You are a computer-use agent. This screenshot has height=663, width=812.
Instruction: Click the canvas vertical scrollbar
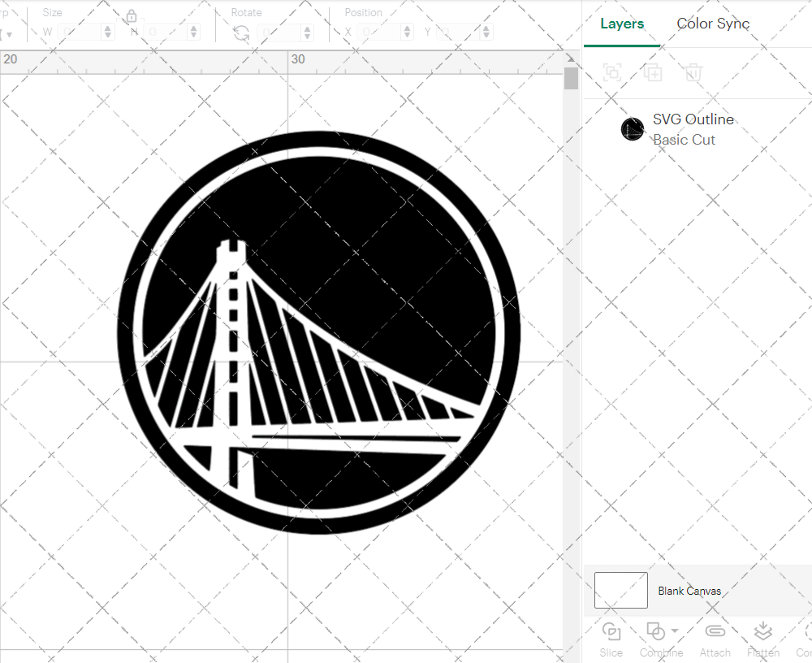coord(571,77)
